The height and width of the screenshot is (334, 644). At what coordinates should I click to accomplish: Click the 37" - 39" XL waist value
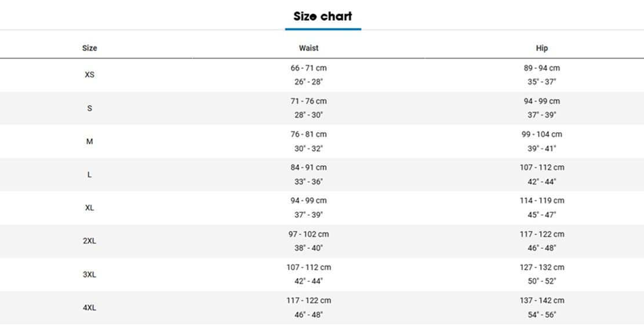pos(308,215)
